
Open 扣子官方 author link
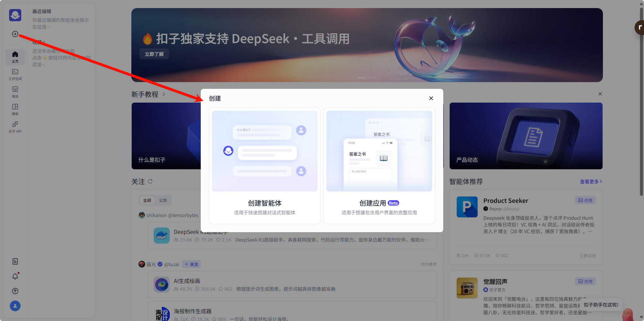click(x=494, y=290)
